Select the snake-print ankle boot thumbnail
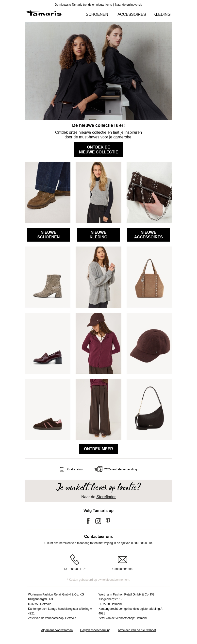Screen dimensions: 197x644 [48, 277]
